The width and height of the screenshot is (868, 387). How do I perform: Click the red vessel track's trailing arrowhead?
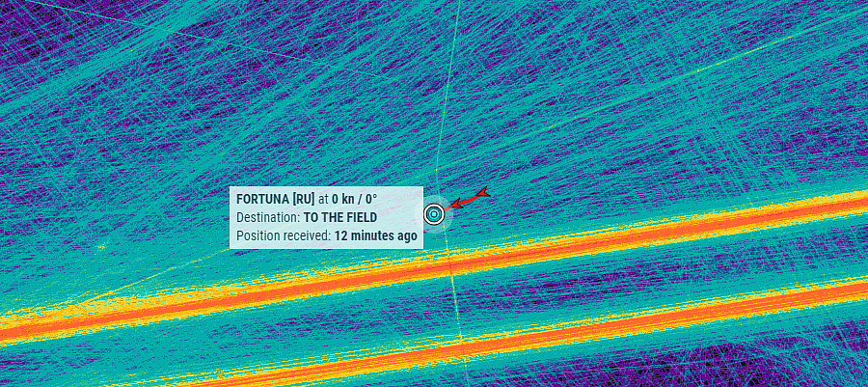[483, 193]
